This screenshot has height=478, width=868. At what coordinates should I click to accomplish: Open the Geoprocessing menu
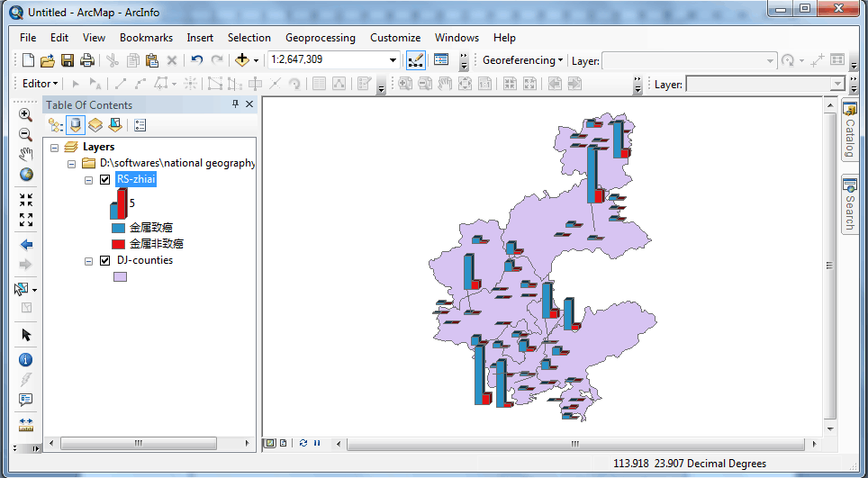point(320,38)
